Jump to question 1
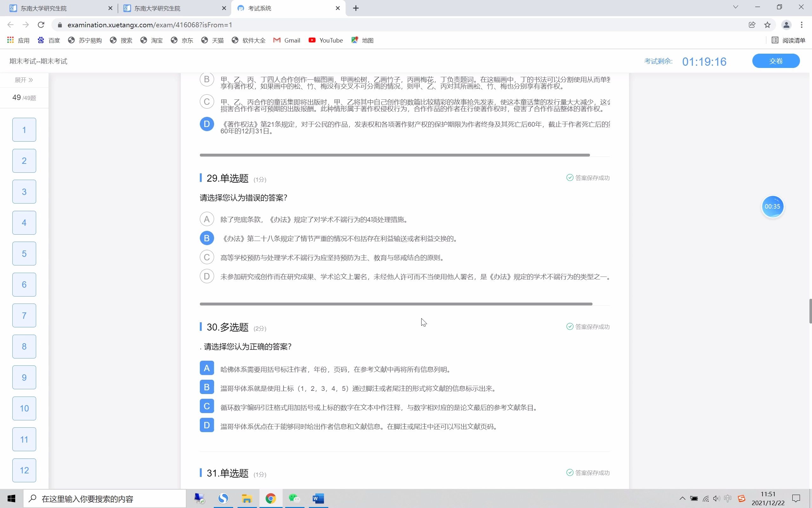 coord(24,130)
